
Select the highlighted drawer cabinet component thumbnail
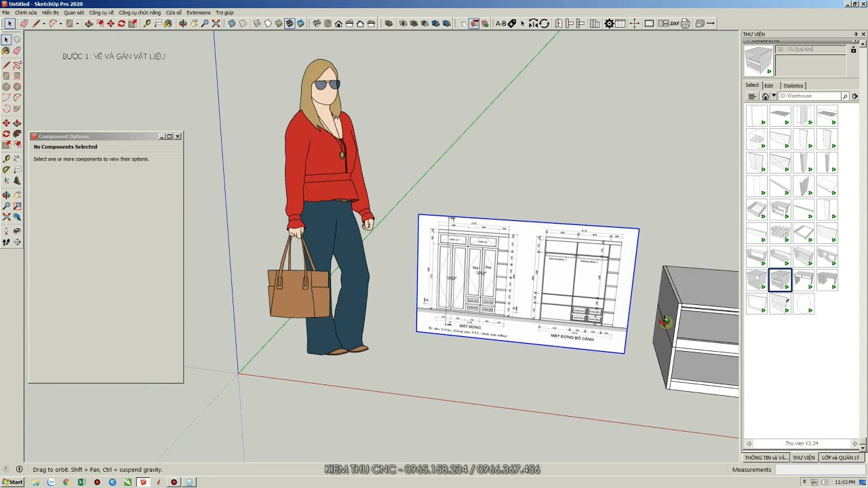[780, 280]
